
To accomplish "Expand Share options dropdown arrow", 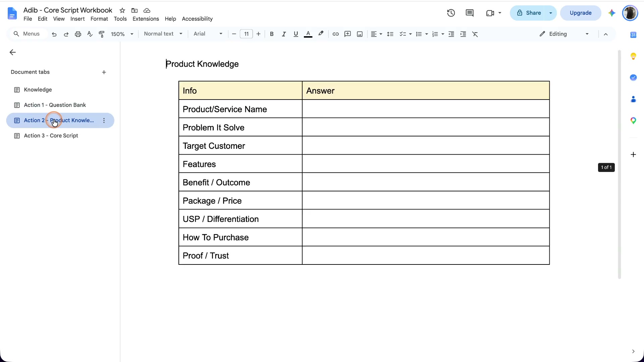I will click(x=550, y=13).
